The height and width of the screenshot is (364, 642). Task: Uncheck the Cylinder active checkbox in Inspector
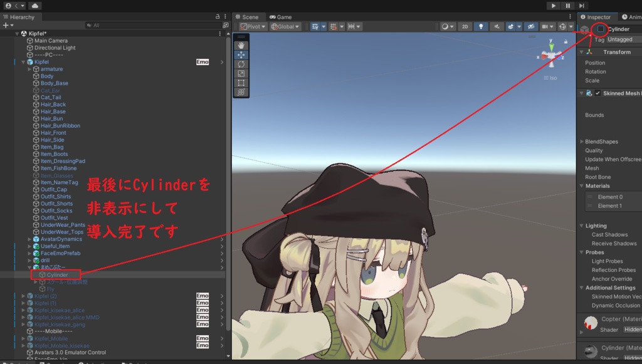600,29
